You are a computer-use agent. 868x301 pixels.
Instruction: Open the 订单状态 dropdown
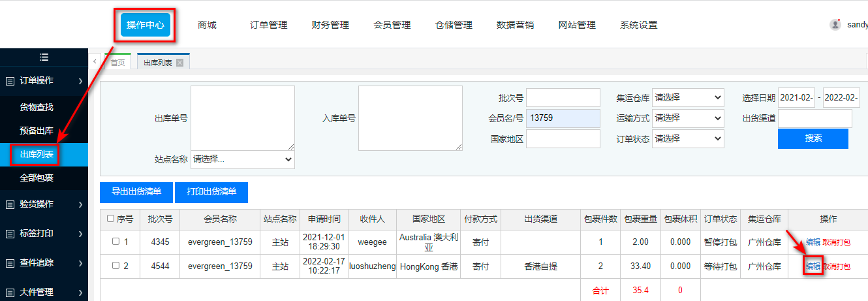688,138
